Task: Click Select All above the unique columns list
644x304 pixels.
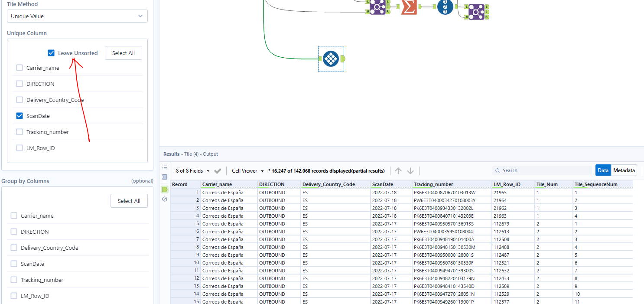Action: (123, 52)
